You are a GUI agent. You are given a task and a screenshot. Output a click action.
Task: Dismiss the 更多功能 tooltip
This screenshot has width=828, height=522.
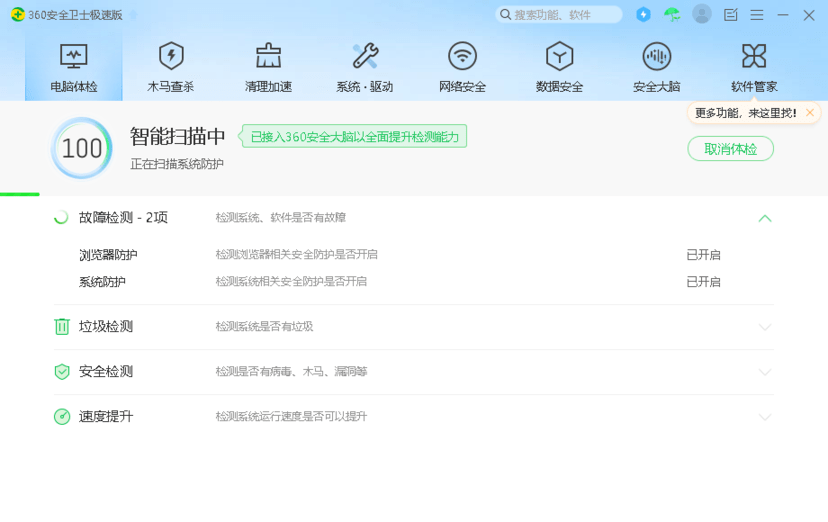pos(810,112)
